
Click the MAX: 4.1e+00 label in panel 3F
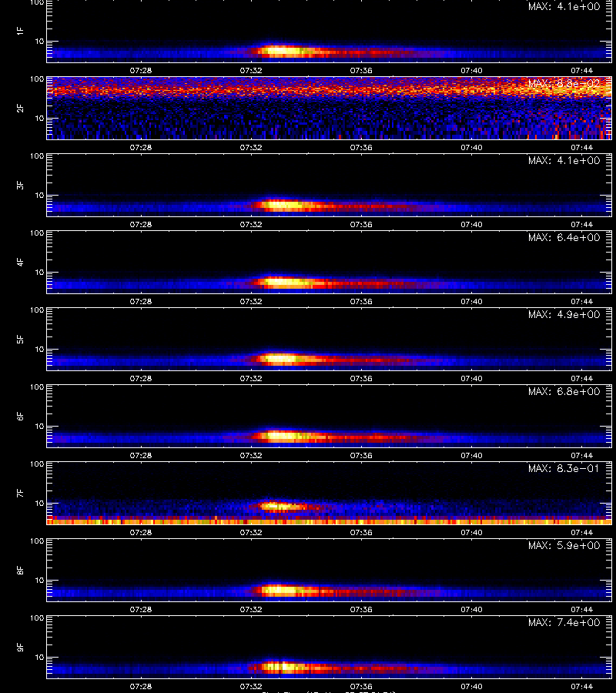click(x=564, y=160)
